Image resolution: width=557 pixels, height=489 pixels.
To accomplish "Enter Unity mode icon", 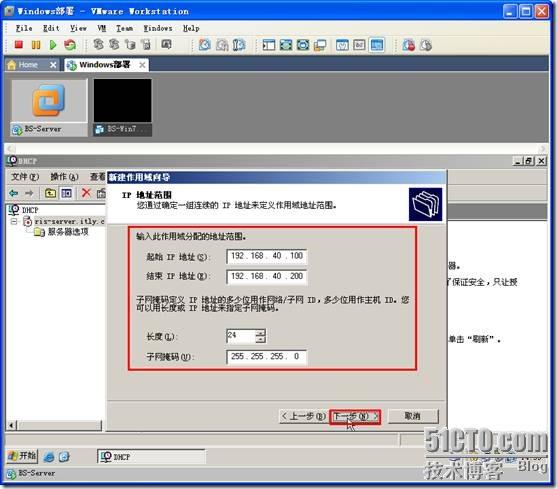I will point(320,45).
